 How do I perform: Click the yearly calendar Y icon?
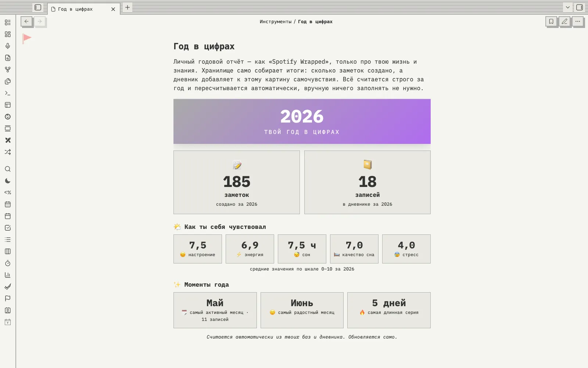tap(8, 322)
